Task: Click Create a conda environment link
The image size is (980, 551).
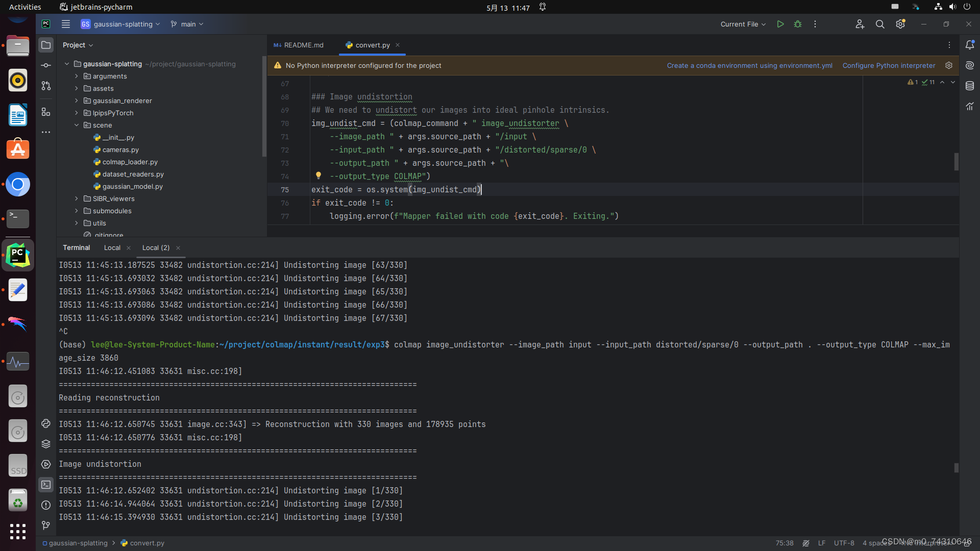Action: (749, 65)
